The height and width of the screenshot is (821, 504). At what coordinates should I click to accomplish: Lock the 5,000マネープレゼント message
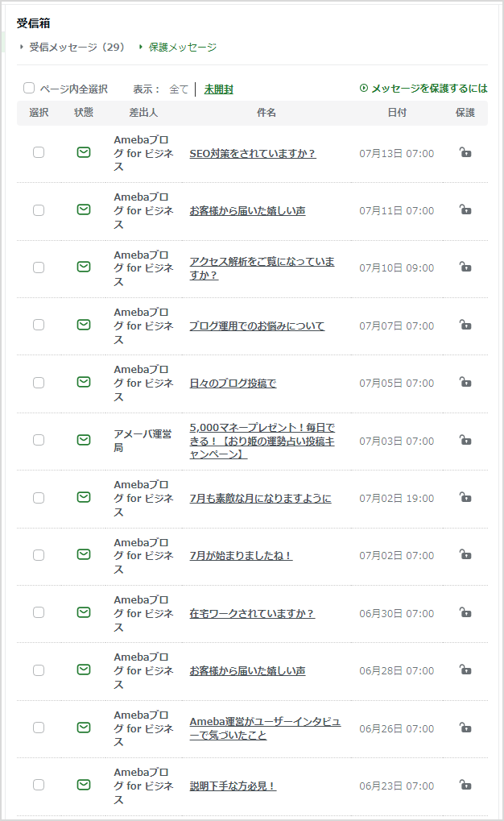(x=465, y=440)
